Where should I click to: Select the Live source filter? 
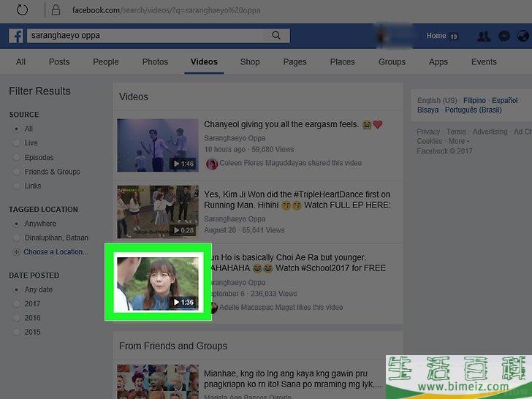[16, 143]
